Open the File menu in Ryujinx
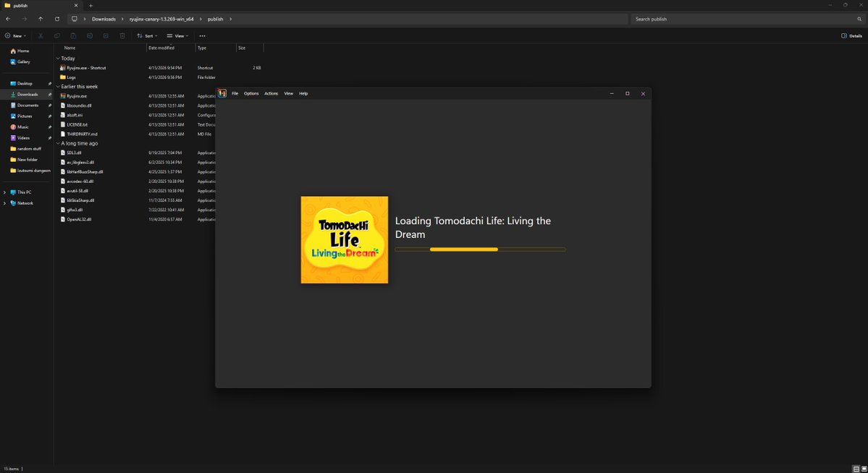The image size is (868, 473). [x=235, y=93]
